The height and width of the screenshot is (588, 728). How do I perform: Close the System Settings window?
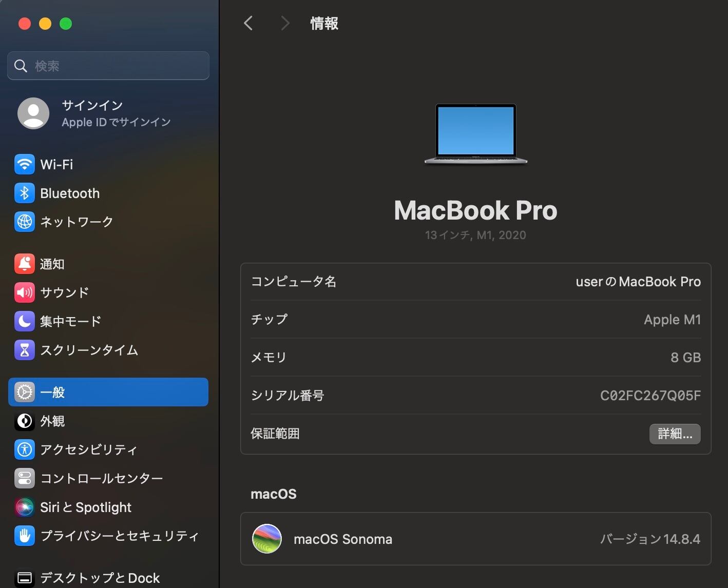pos(25,24)
